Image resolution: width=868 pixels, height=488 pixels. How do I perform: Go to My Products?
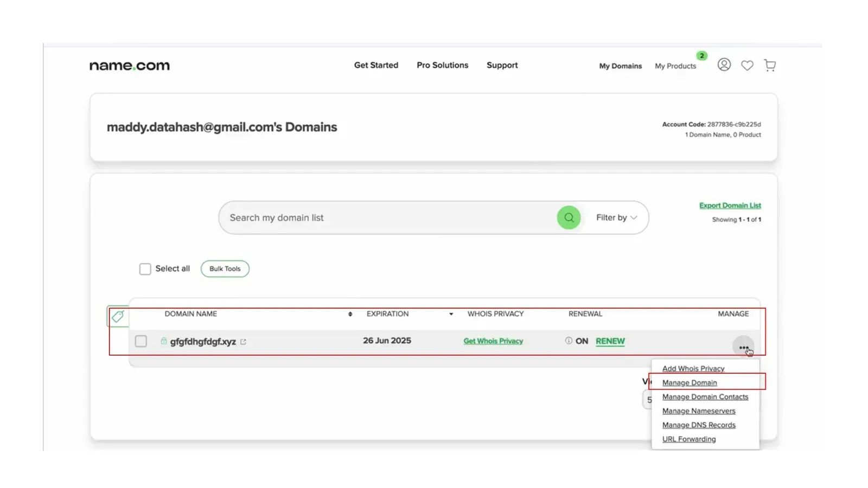click(x=675, y=66)
